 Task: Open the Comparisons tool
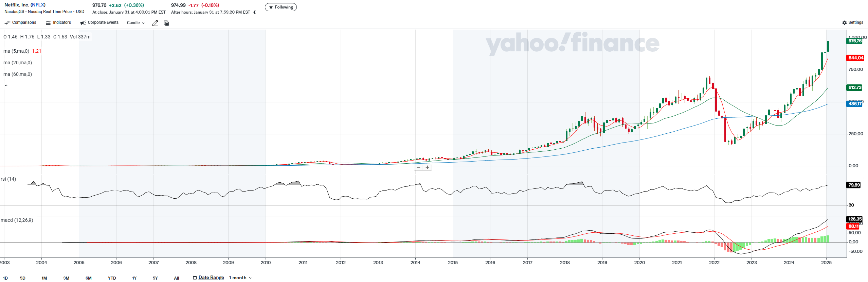20,23
